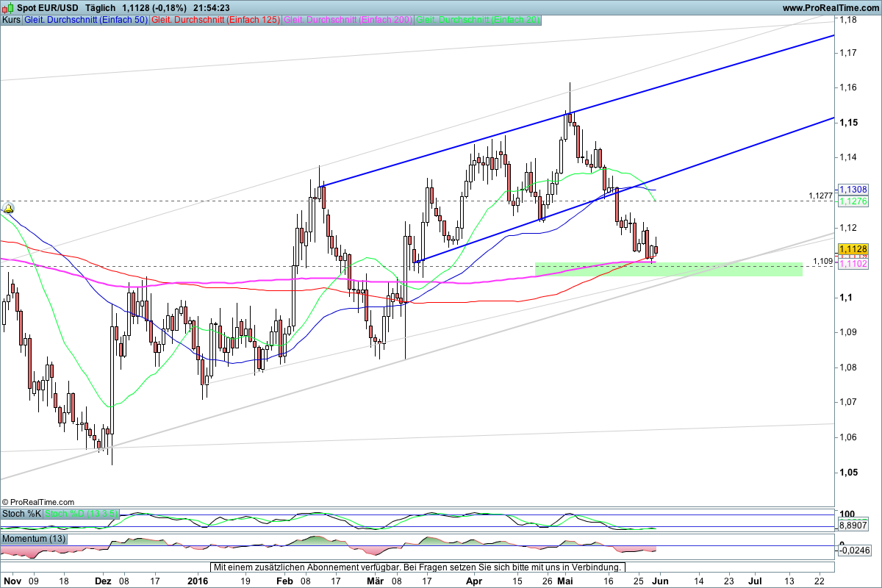Click the 1,1277 horizontal line label
The image size is (882, 588).
tap(820, 196)
